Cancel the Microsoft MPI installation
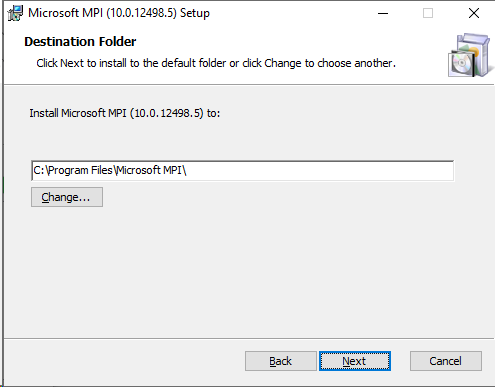This screenshot has height=387, width=495. pos(446,361)
